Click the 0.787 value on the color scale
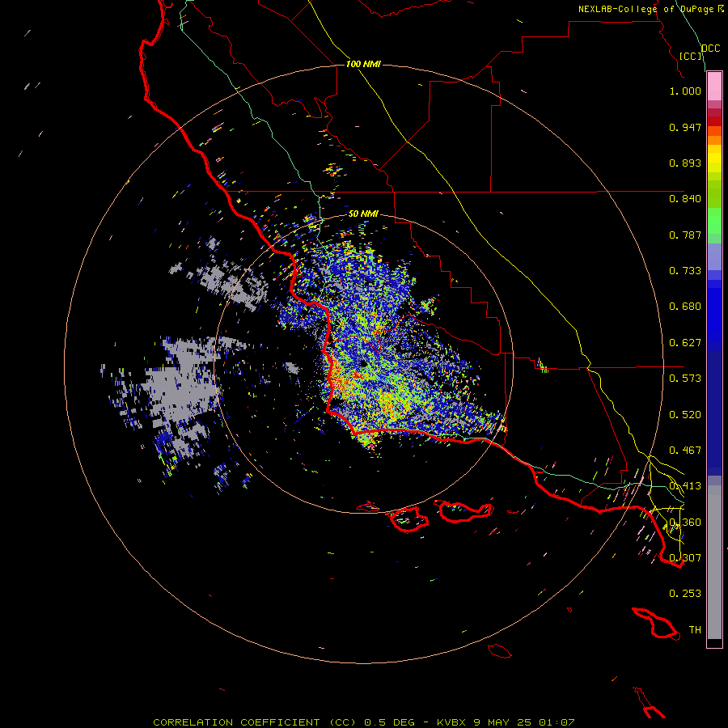 685,235
